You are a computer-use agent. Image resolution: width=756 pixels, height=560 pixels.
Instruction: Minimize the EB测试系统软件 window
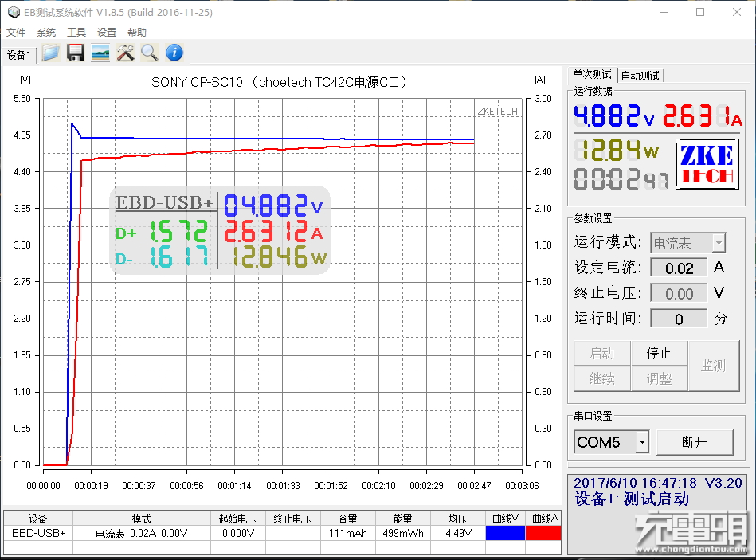664,12
